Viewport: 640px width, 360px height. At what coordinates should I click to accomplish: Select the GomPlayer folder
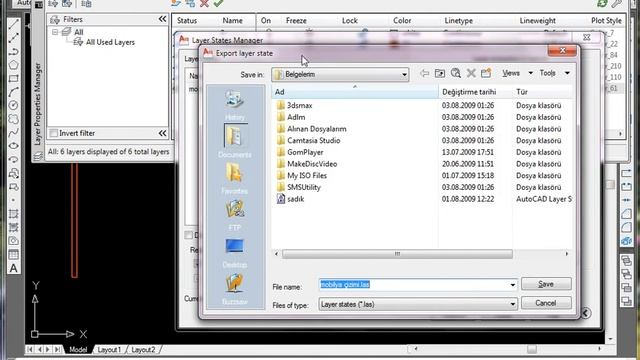[x=305, y=152]
